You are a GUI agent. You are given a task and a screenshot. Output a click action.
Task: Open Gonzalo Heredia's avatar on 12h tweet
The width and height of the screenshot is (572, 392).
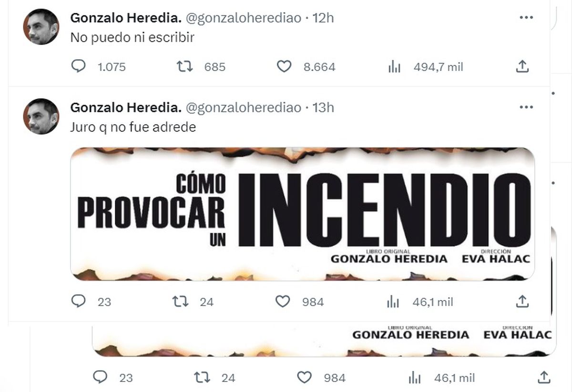click(41, 27)
